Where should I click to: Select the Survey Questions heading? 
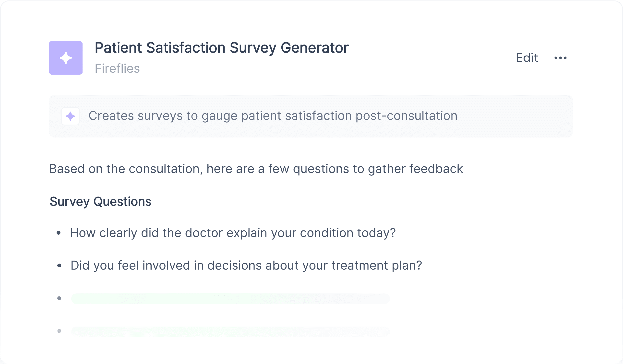pos(100,202)
